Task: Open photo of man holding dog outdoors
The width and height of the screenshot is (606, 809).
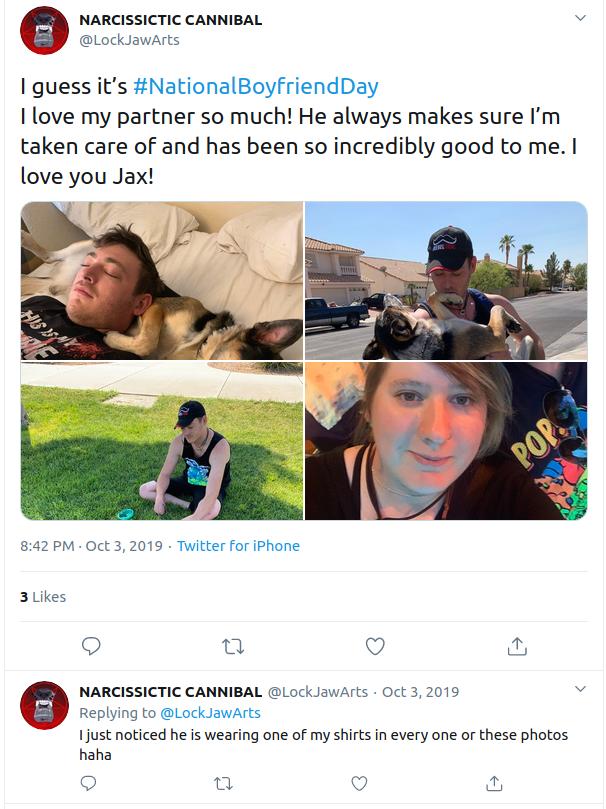Action: [x=447, y=281]
